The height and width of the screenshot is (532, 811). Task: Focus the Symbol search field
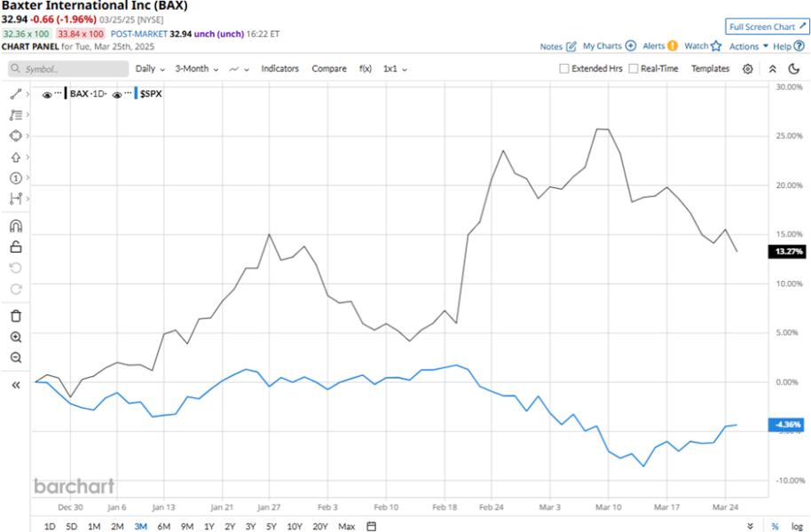68,69
